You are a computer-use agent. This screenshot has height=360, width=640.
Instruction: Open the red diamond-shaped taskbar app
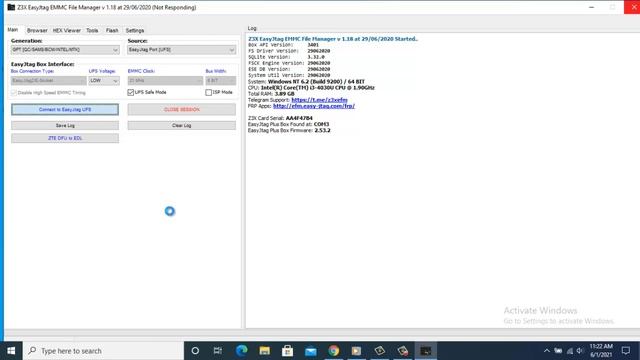(403, 351)
